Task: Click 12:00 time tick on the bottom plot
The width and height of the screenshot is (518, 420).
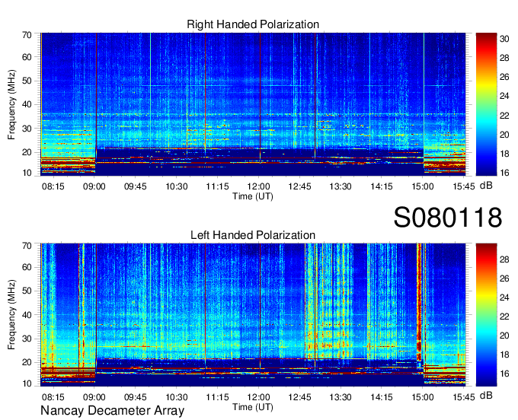Action: [x=259, y=397]
